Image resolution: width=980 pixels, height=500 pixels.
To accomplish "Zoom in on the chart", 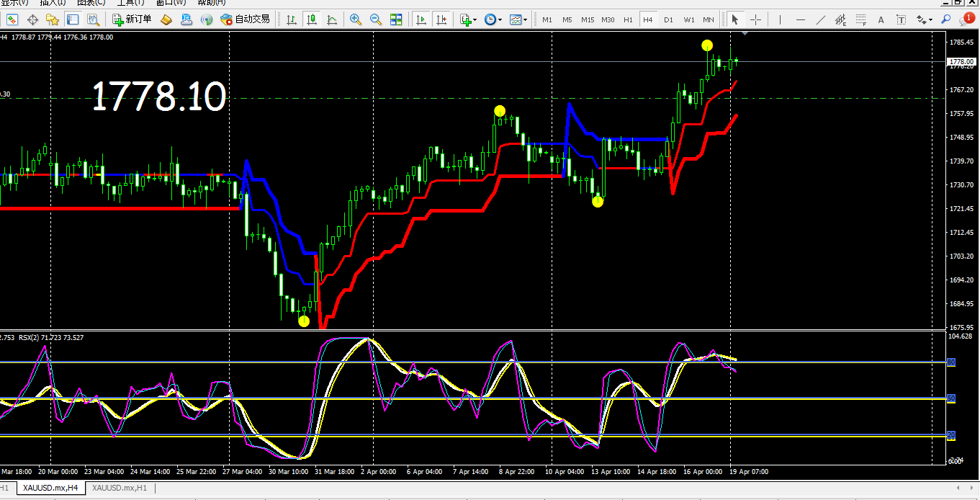I will 356,19.
